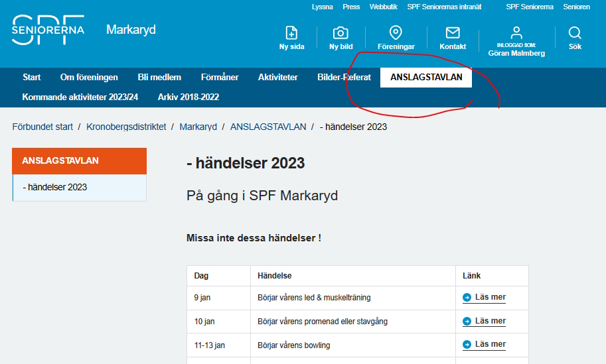Visit the Webbutik link
Viewport: 606px width, 364px height.
point(384,7)
